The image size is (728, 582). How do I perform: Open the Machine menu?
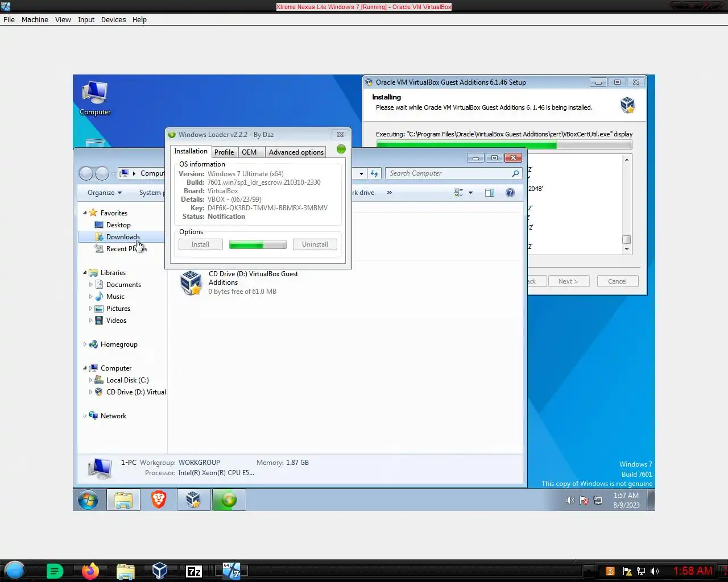tap(35, 19)
